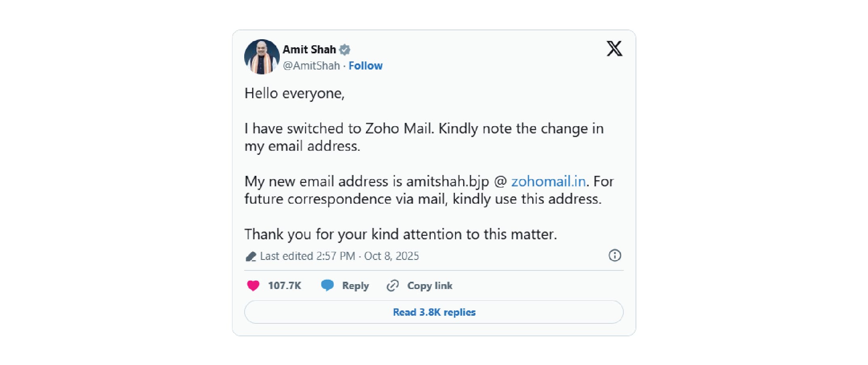This screenshot has width=868, height=365.
Task: Click the Read 3.8K replies button
Action: (433, 312)
